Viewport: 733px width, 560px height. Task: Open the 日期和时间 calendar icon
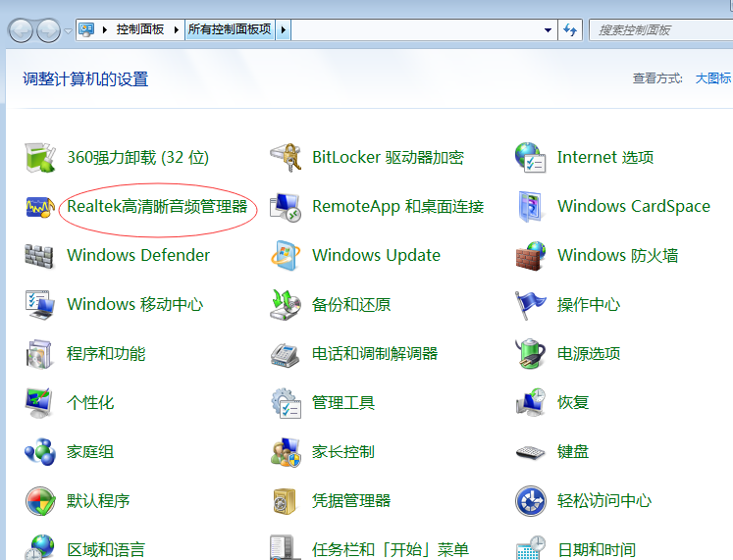point(531,548)
